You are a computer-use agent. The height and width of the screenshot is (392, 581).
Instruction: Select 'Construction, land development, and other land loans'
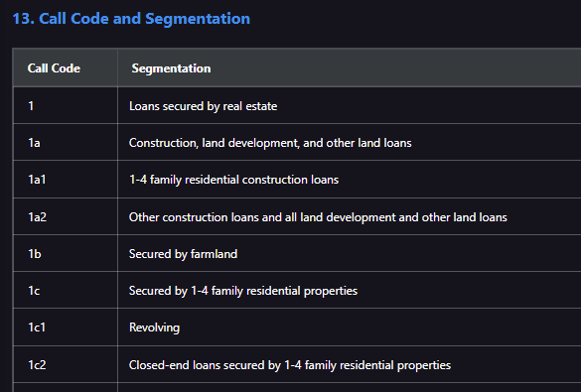270,143
